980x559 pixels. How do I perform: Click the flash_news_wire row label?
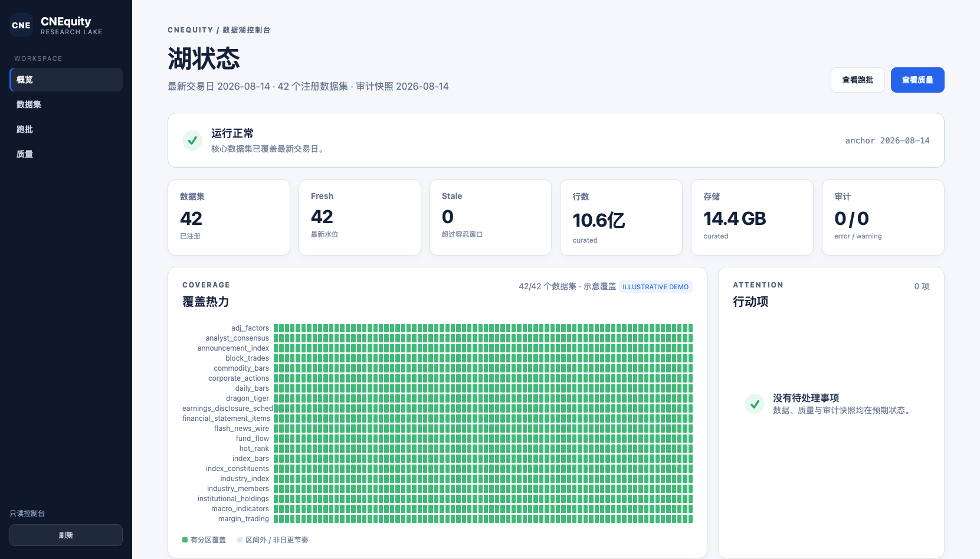[x=241, y=429]
